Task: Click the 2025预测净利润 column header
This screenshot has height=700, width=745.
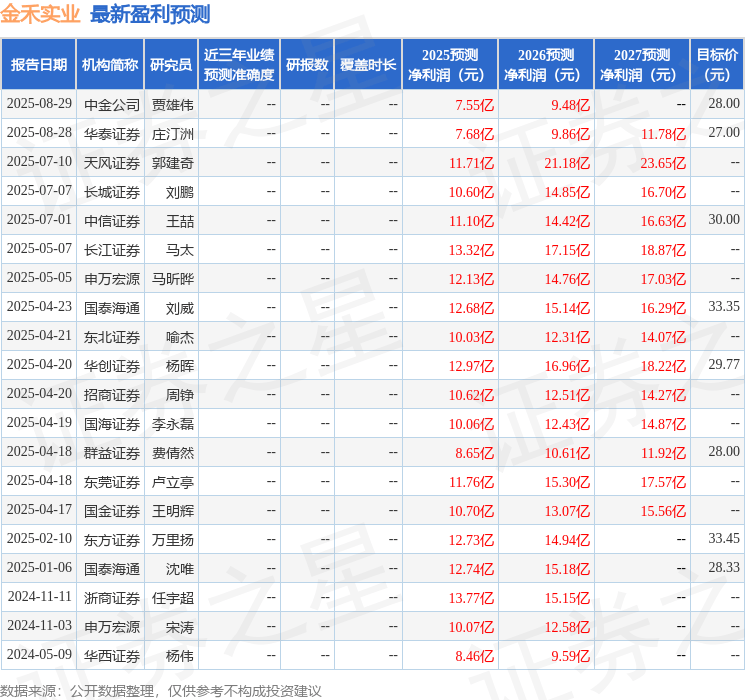Action: pyautogui.click(x=450, y=65)
